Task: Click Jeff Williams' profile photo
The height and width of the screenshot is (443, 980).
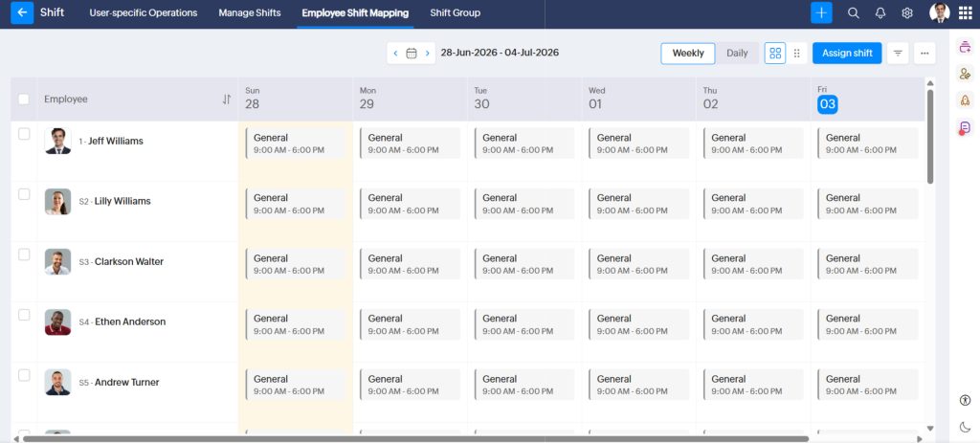Action: 57,142
